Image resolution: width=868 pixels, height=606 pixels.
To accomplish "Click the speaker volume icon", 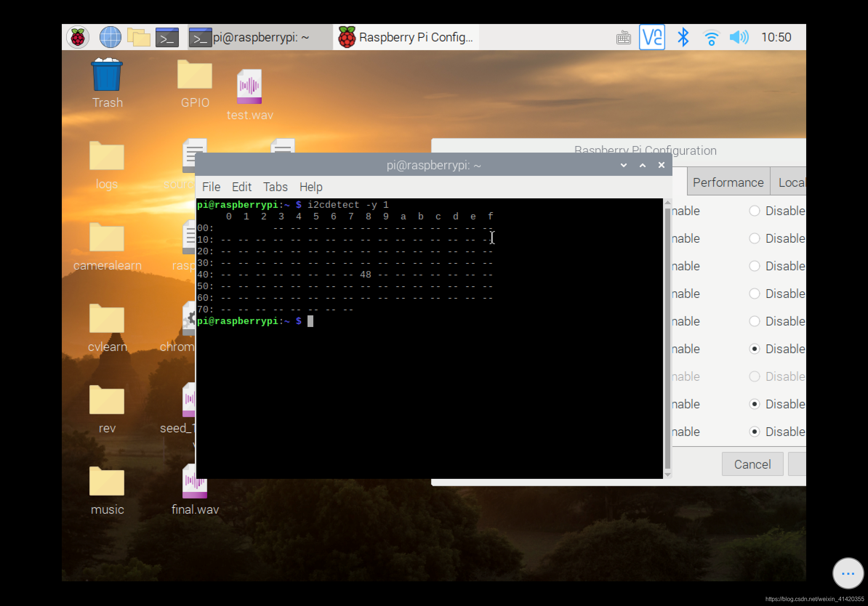I will pyautogui.click(x=739, y=37).
